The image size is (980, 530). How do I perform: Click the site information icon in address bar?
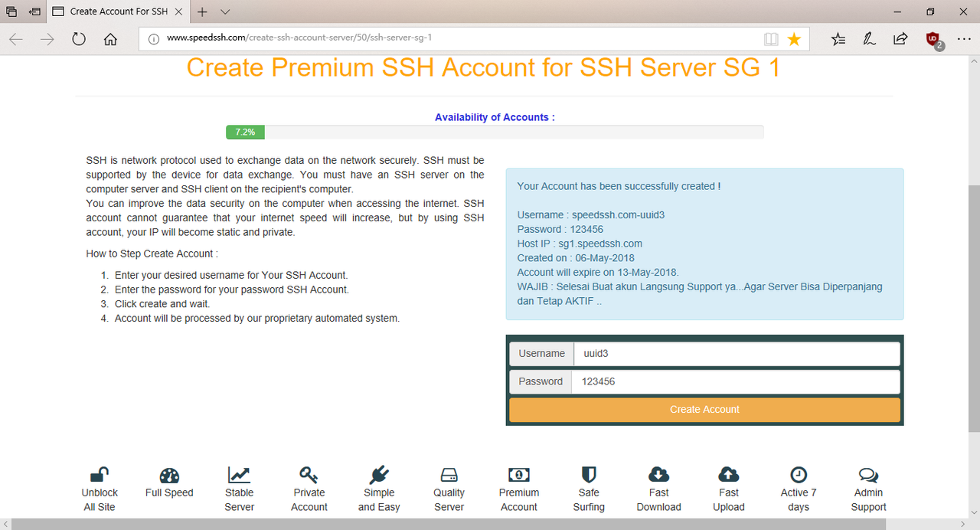click(x=153, y=38)
